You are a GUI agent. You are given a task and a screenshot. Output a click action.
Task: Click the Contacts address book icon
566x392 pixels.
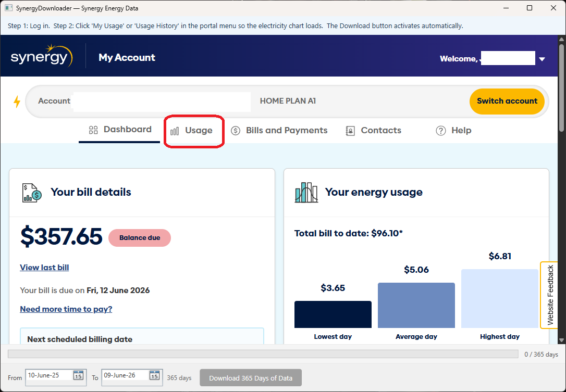tap(350, 131)
